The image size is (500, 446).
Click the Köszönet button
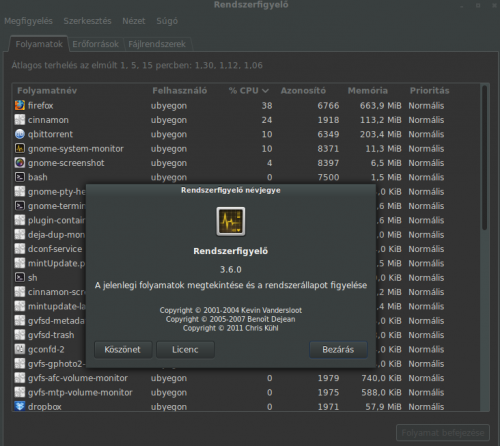point(123,350)
